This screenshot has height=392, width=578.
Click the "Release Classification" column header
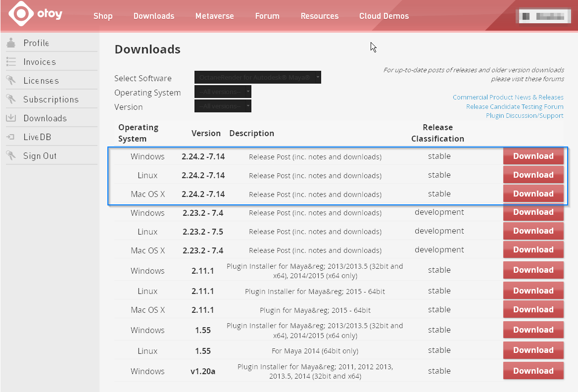tap(437, 133)
